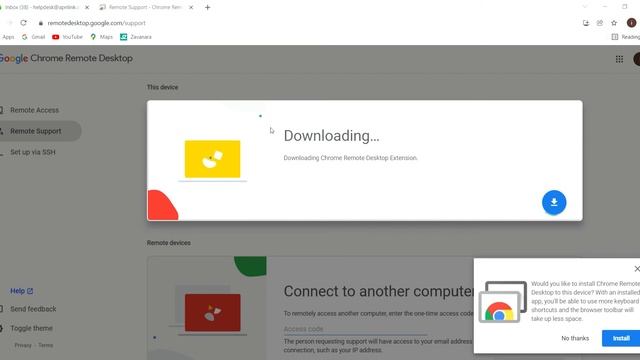Switch to the Inbox helpdesk tab

(41, 7)
